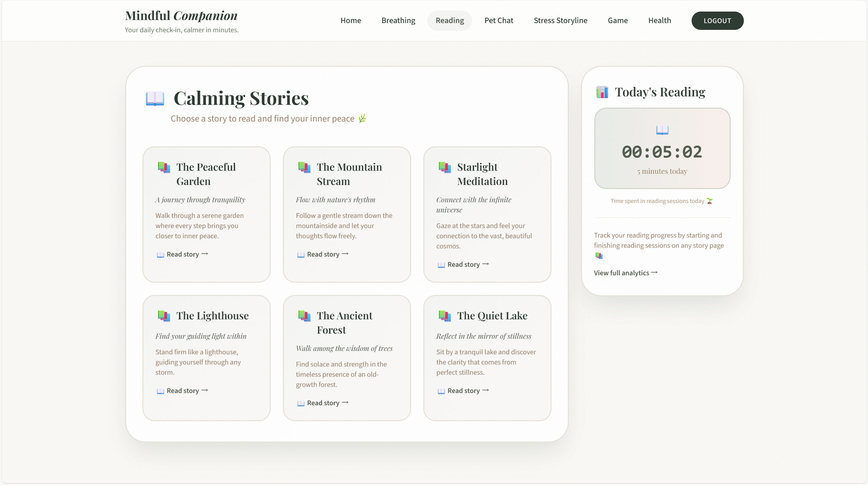The image size is (868, 485).
Task: Click the Mindful Companion site logo
Action: [181, 16]
